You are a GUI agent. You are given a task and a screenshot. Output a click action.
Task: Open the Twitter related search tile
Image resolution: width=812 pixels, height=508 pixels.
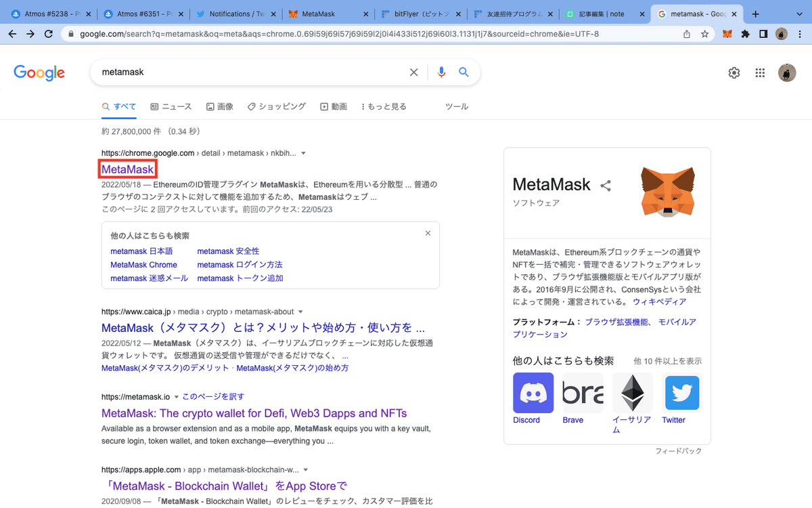682,398
